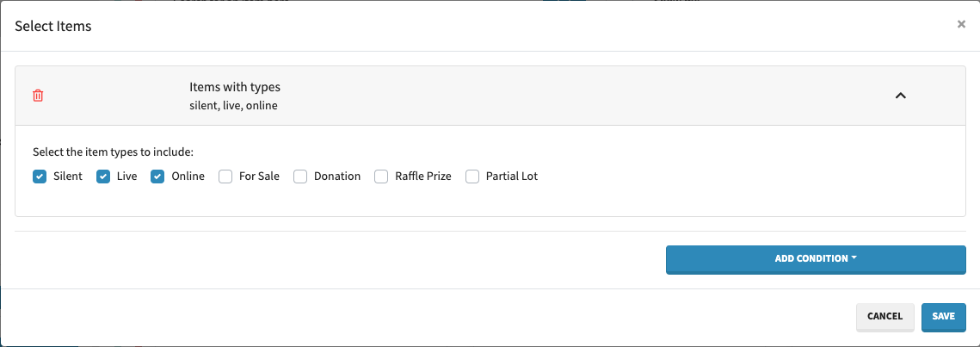Viewport: 980px width, 347px height.
Task: Open the Add Condition dropdown
Action: coord(815,258)
